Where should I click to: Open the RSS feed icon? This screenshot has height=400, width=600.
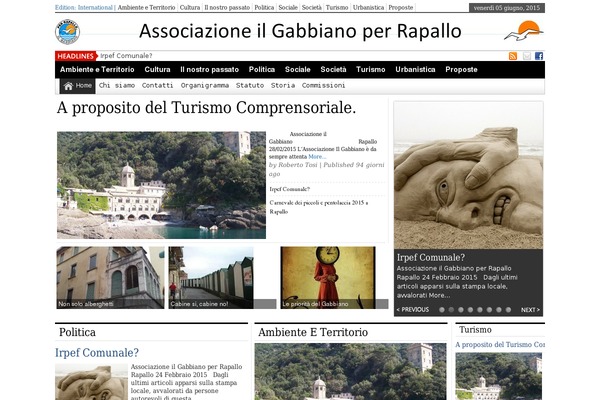coord(513,56)
